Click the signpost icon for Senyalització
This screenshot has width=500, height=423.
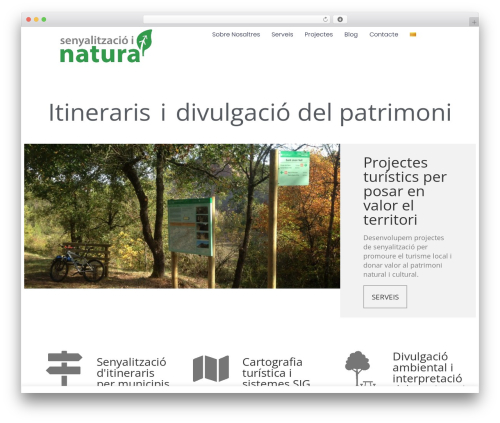[64, 368]
